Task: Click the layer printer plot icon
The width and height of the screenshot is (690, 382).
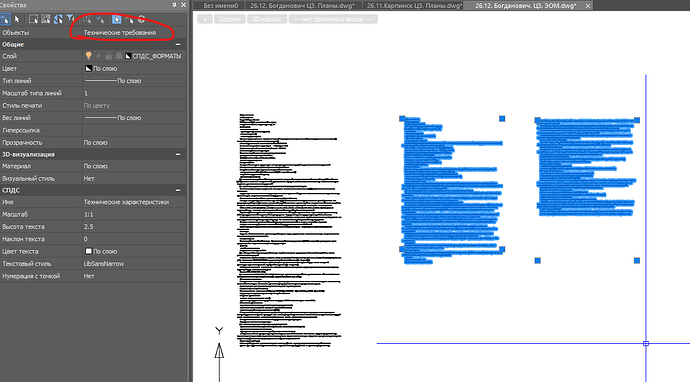Action: 118,56
